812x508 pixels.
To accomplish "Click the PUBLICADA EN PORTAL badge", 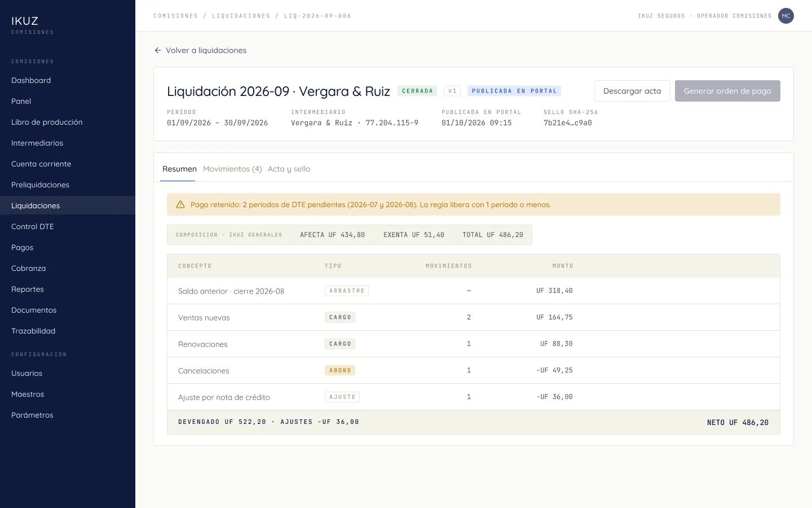I will point(514,91).
